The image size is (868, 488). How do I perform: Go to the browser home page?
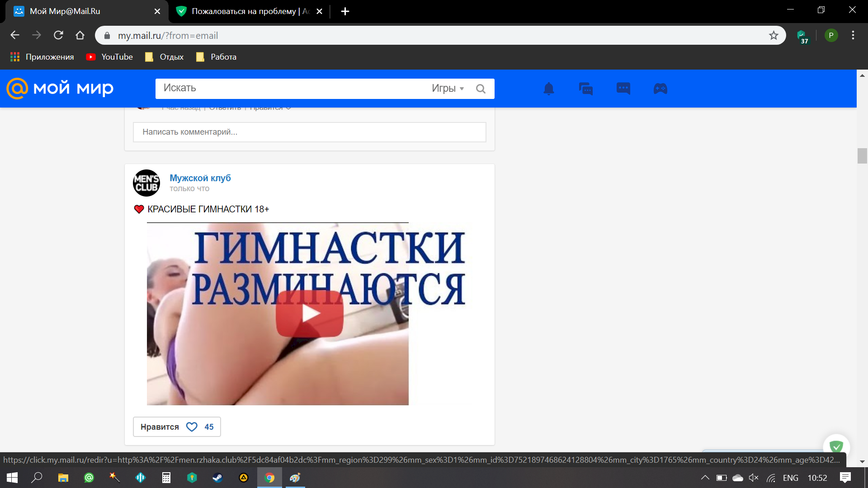click(x=80, y=35)
